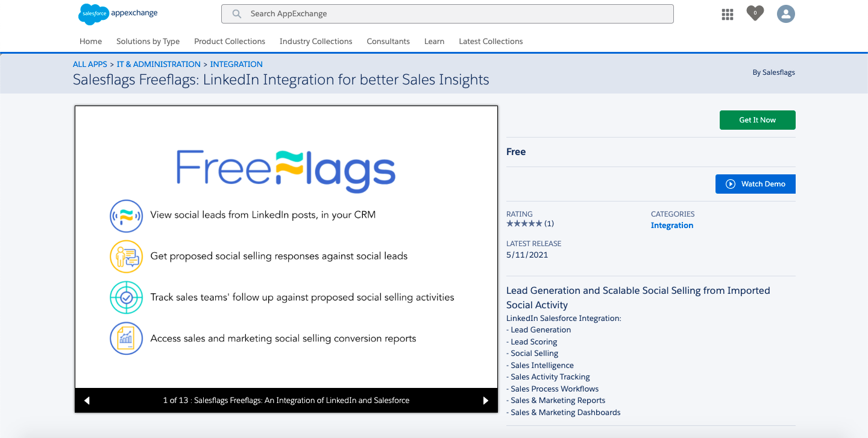The image size is (868, 438).
Task: Click the '- Sales Intelligence' list line
Action: (x=540, y=366)
